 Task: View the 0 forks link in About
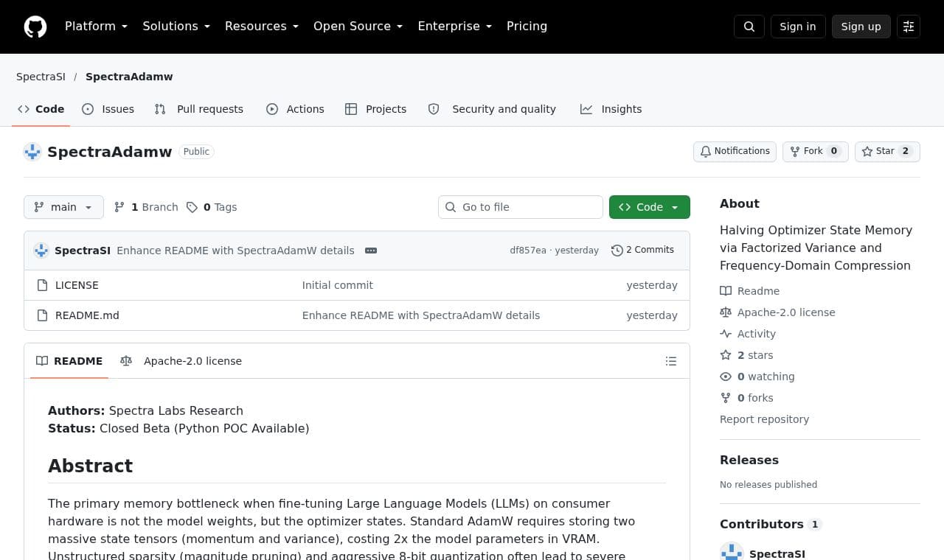[746, 398]
